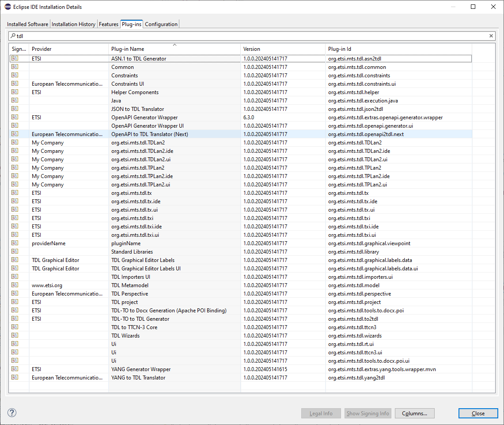Switch to the Installed Software tab

tap(28, 24)
